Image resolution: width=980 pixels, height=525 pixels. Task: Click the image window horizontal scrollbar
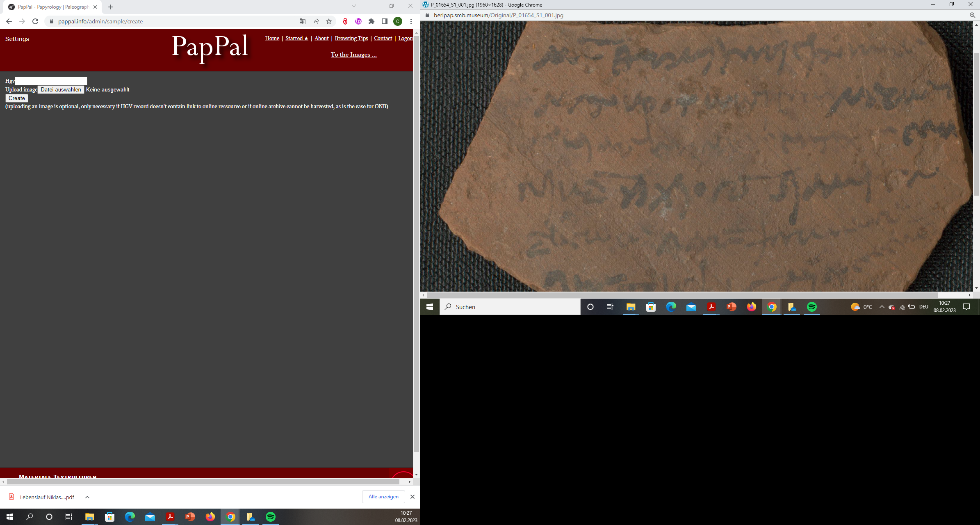(x=682, y=295)
